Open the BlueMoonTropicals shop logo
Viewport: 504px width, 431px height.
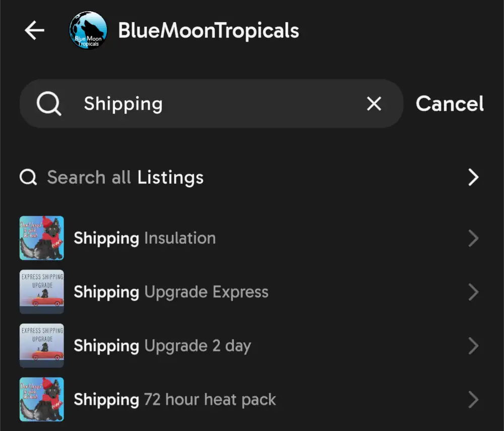[x=88, y=31]
